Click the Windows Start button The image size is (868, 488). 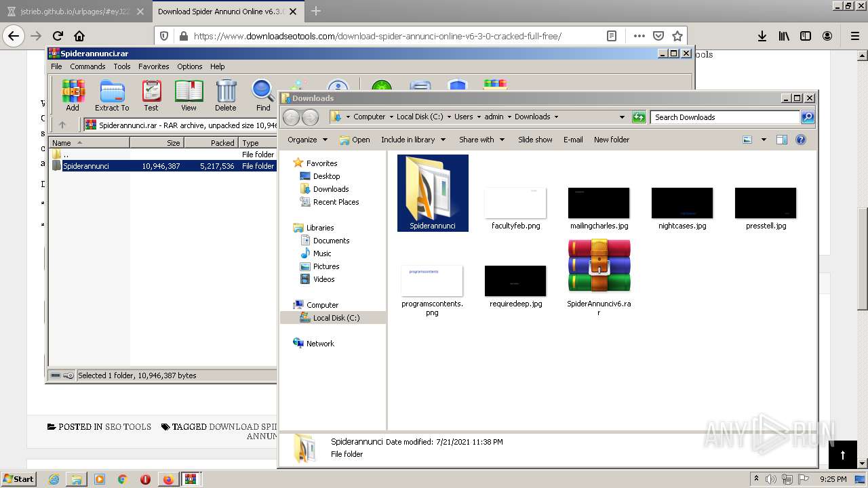click(18, 479)
